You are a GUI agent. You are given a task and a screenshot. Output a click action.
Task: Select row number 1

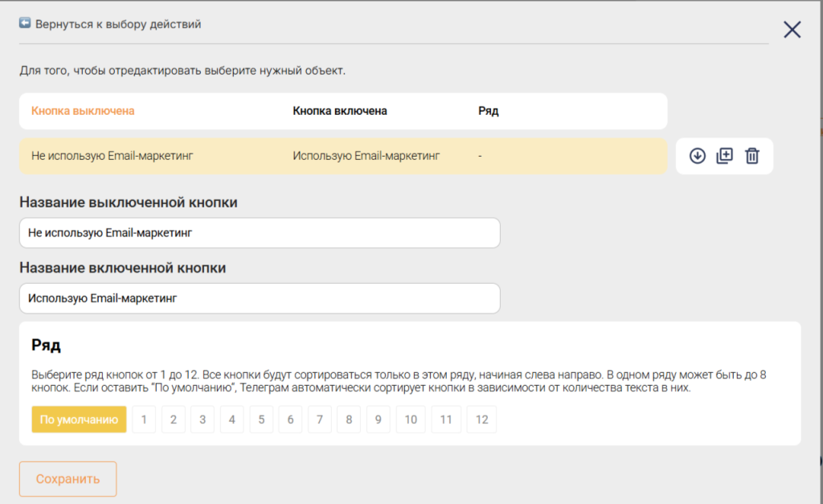(x=144, y=420)
